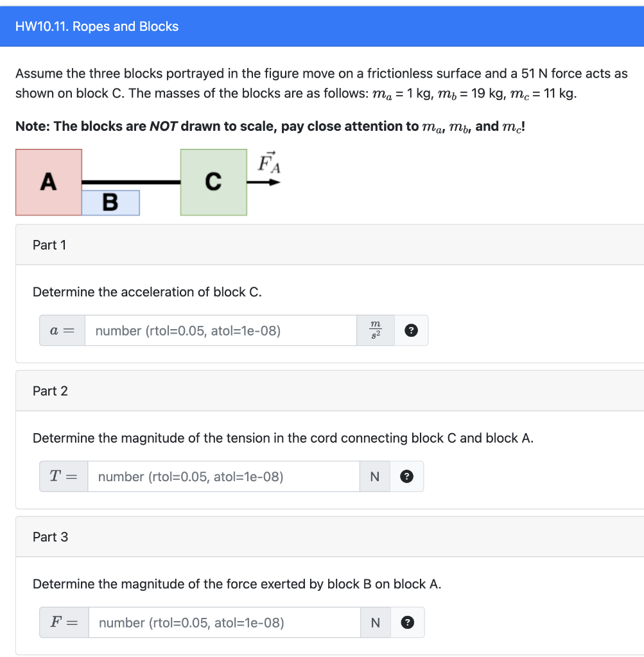Image resolution: width=644 pixels, height=657 pixels.
Task: Click the force F input field
Action: (224, 622)
